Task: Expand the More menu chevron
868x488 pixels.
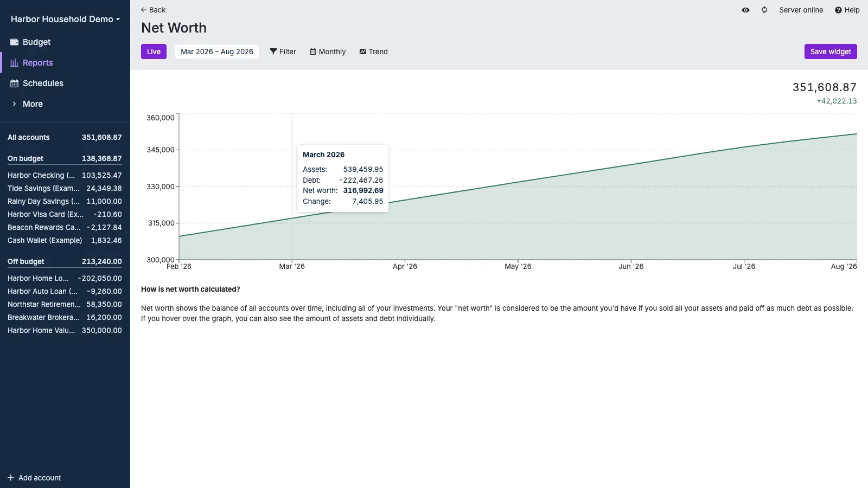Action: 14,104
